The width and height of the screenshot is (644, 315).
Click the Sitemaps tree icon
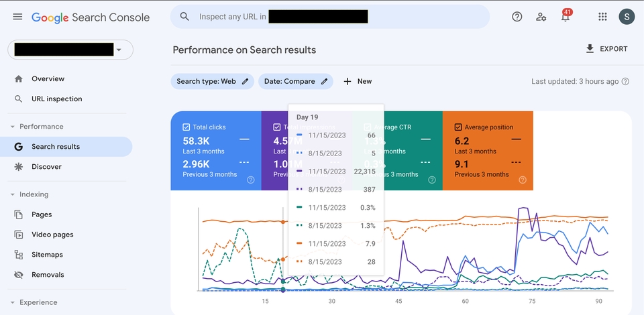(19, 255)
